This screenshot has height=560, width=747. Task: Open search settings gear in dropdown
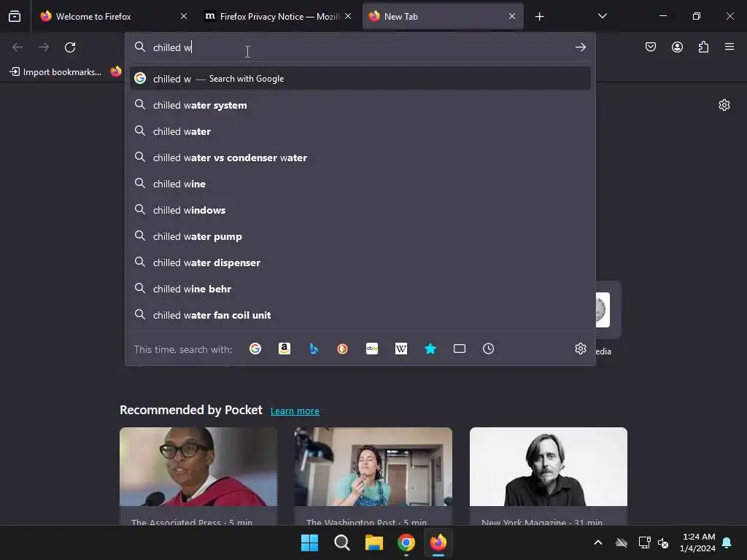pyautogui.click(x=580, y=349)
